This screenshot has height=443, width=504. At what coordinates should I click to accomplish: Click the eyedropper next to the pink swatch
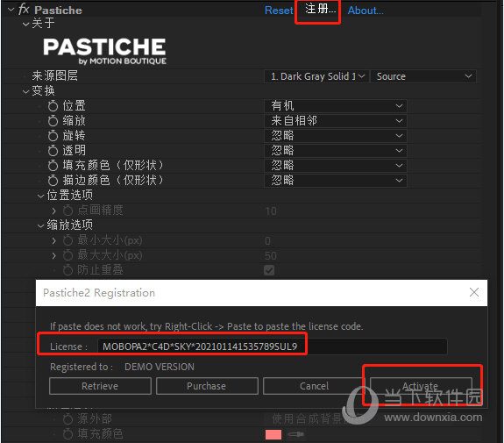click(x=296, y=434)
